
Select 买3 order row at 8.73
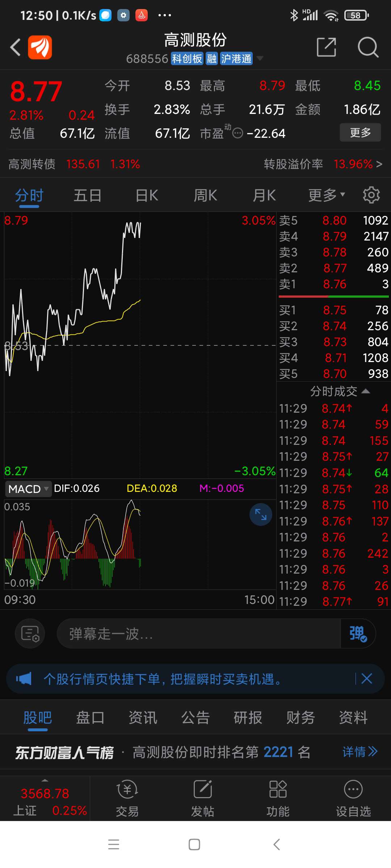334,342
